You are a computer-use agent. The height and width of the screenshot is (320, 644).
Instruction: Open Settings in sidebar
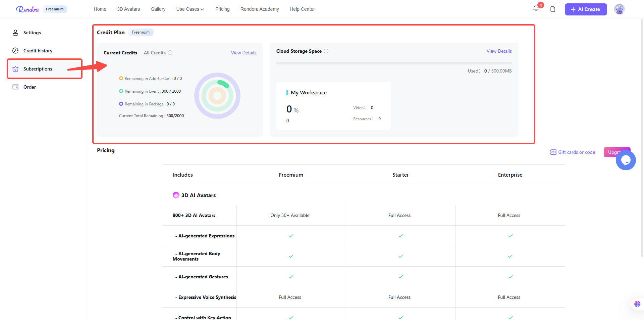point(32,33)
